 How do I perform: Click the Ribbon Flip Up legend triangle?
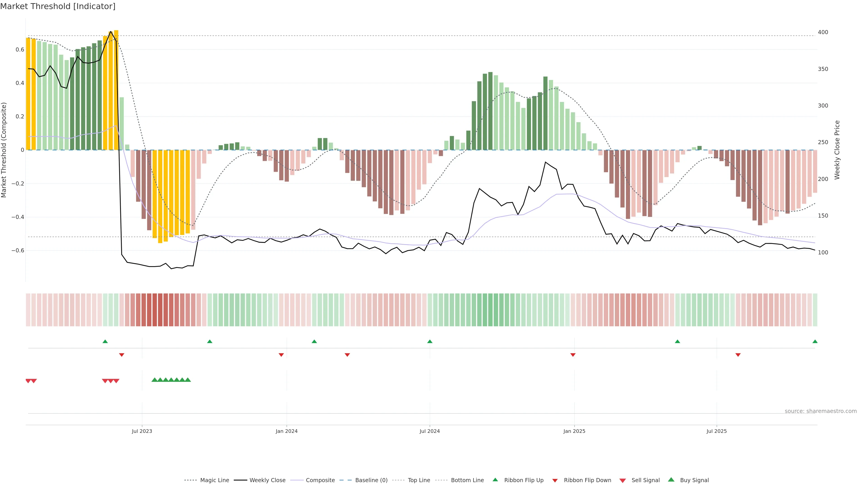(495, 480)
